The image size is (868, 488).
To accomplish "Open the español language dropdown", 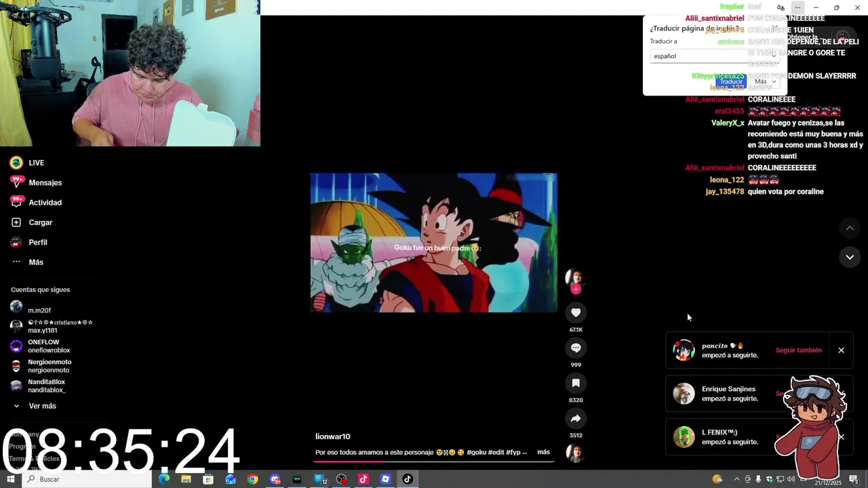I will (713, 56).
